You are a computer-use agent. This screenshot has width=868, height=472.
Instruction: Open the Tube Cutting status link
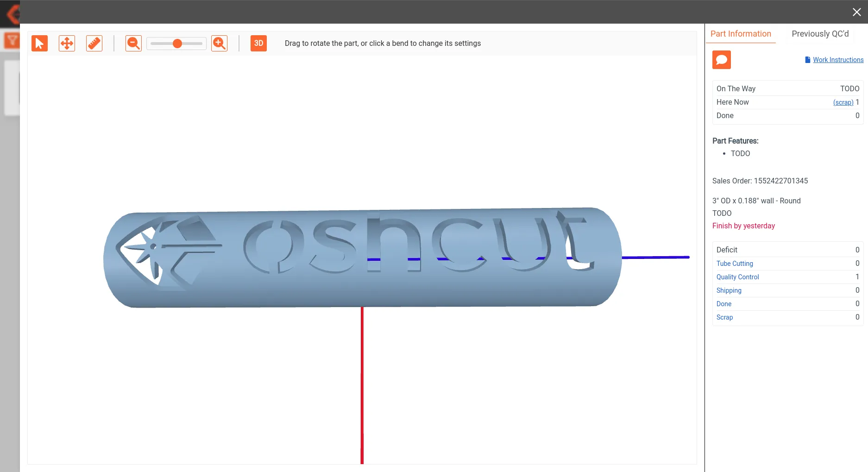735,264
